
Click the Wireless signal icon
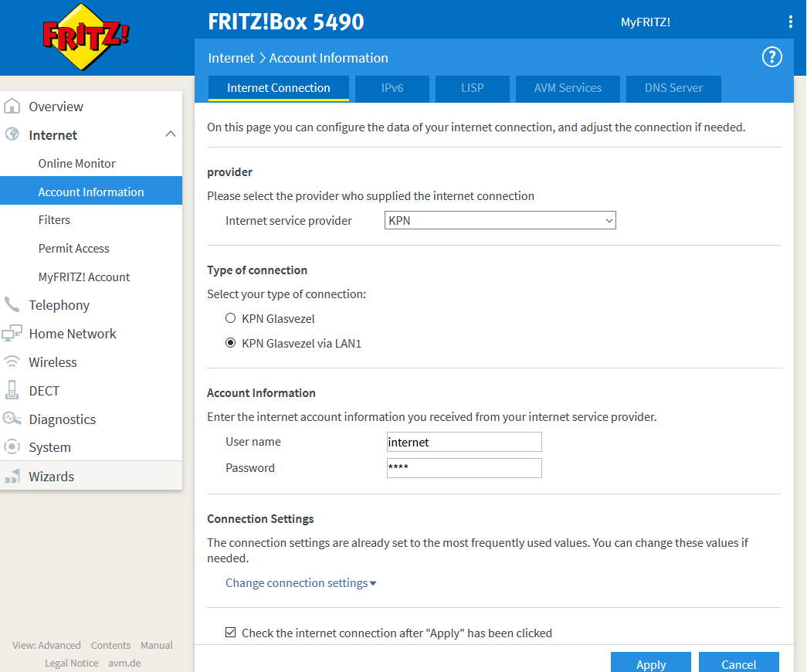pyautogui.click(x=12, y=361)
